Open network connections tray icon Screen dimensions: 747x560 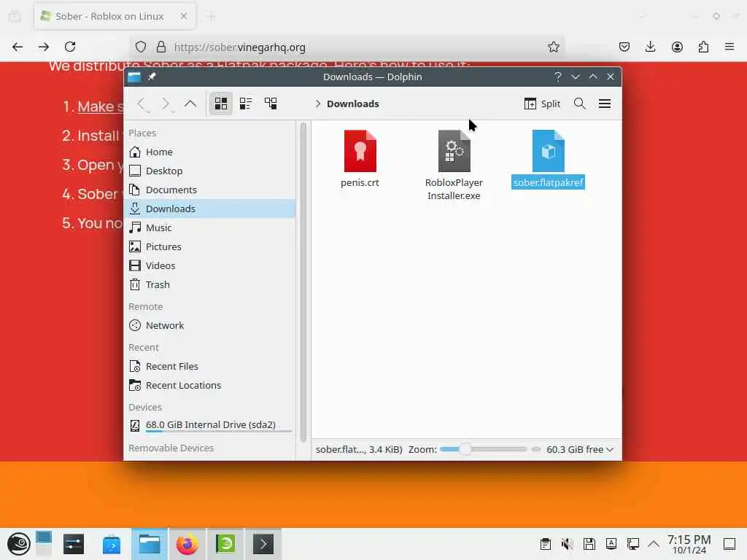(x=633, y=544)
